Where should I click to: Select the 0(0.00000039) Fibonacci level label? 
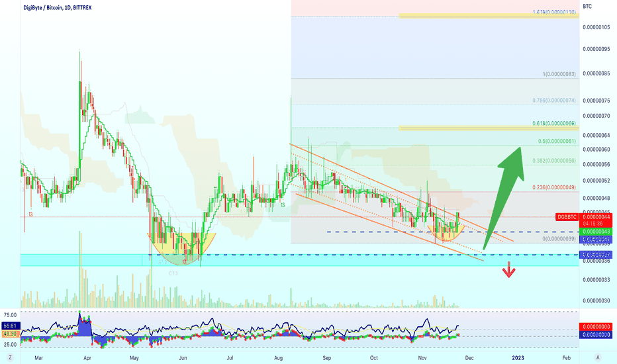[559, 239]
